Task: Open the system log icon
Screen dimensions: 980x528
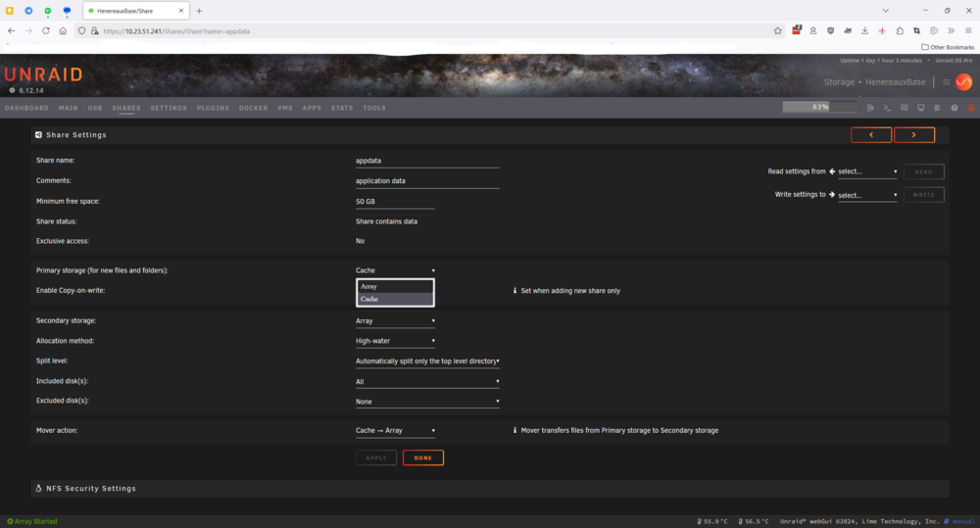Action: [938, 108]
